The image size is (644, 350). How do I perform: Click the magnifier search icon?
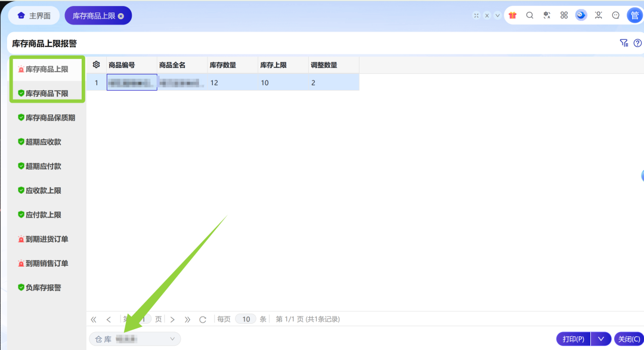(x=530, y=16)
